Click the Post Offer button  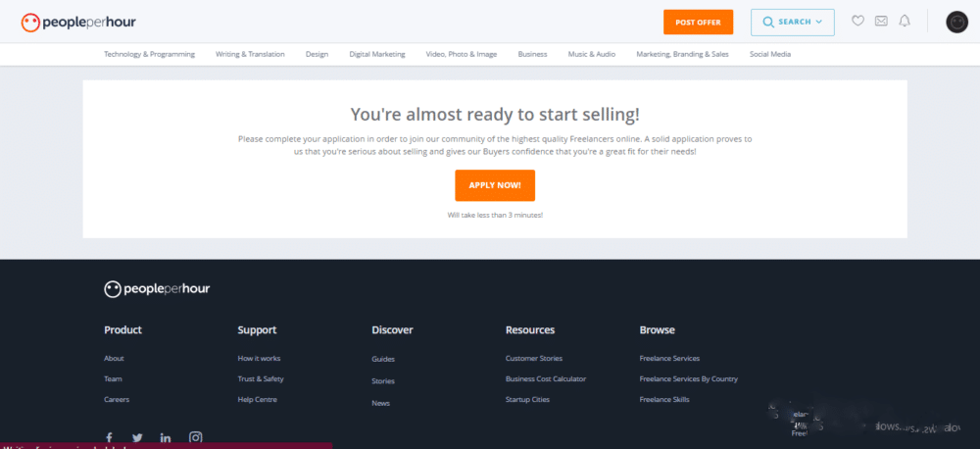[698, 22]
